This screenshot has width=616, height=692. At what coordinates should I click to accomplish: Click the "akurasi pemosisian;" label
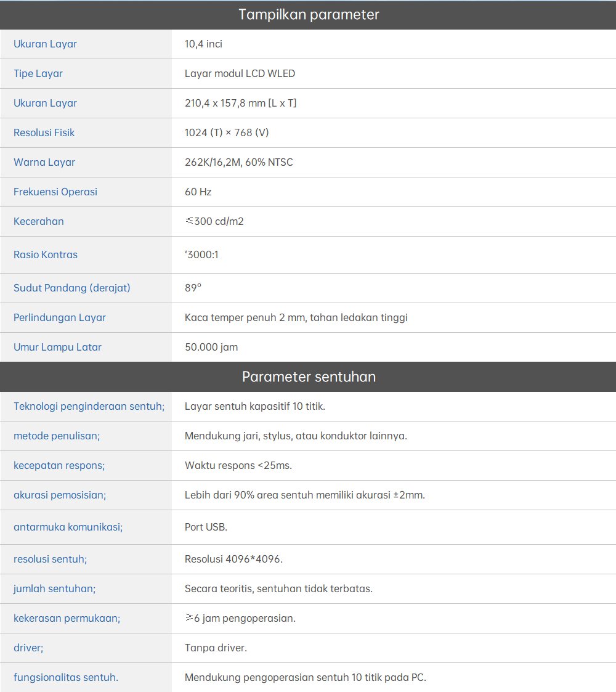[60, 495]
